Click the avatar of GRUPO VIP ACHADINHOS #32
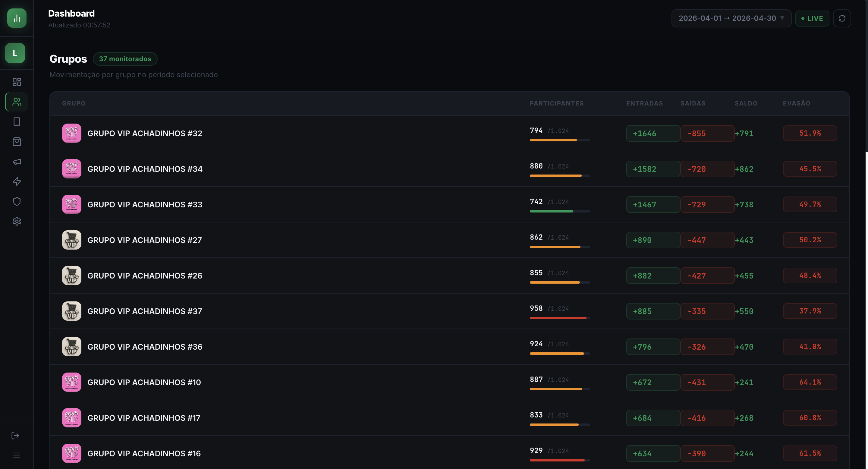868x469 pixels. (71, 133)
